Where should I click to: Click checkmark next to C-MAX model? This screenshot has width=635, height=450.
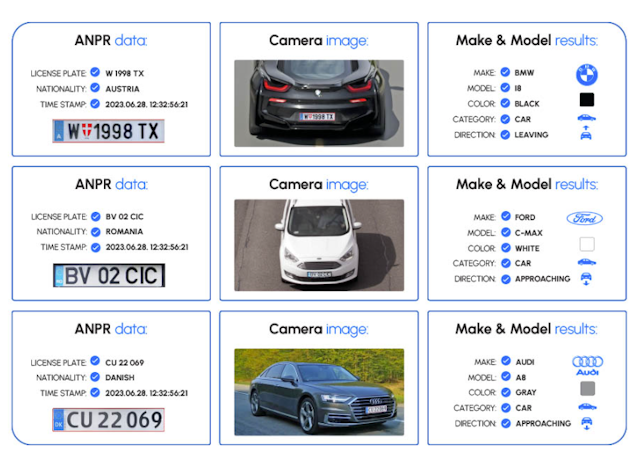(506, 232)
